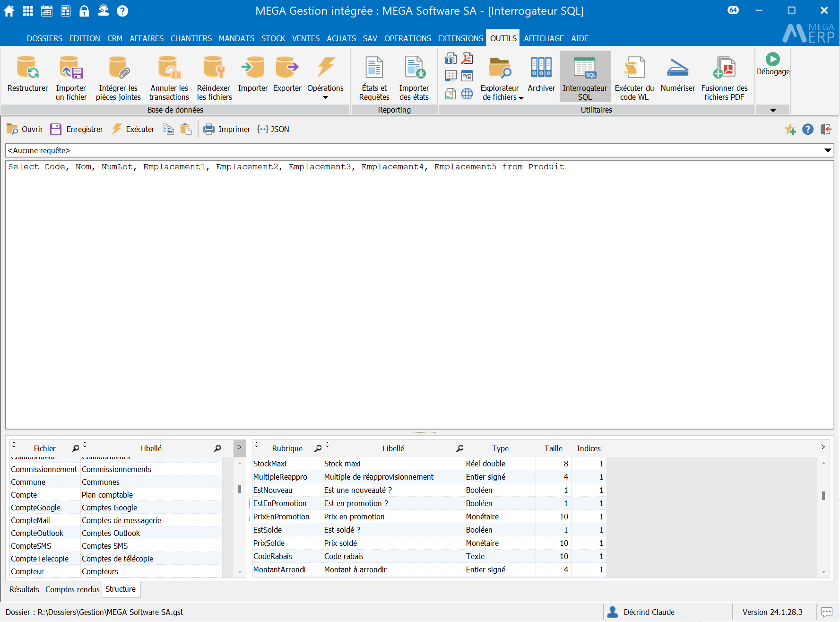The image size is (840, 622).
Task: Search in the Rubrique Libellé column magnifier
Action: 459,448
